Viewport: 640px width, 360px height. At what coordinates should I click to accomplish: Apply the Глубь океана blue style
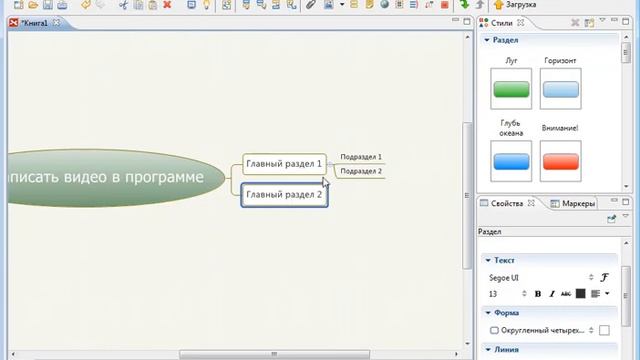511,161
